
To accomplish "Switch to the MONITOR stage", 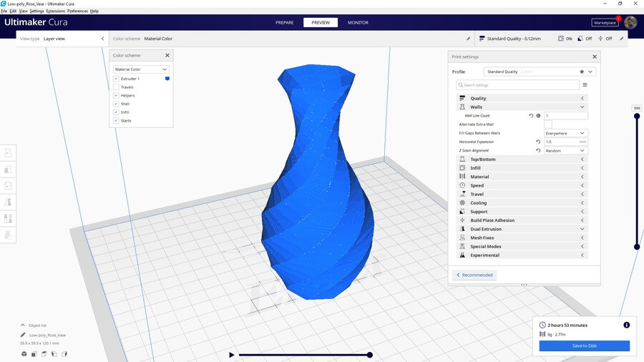I will [x=358, y=23].
